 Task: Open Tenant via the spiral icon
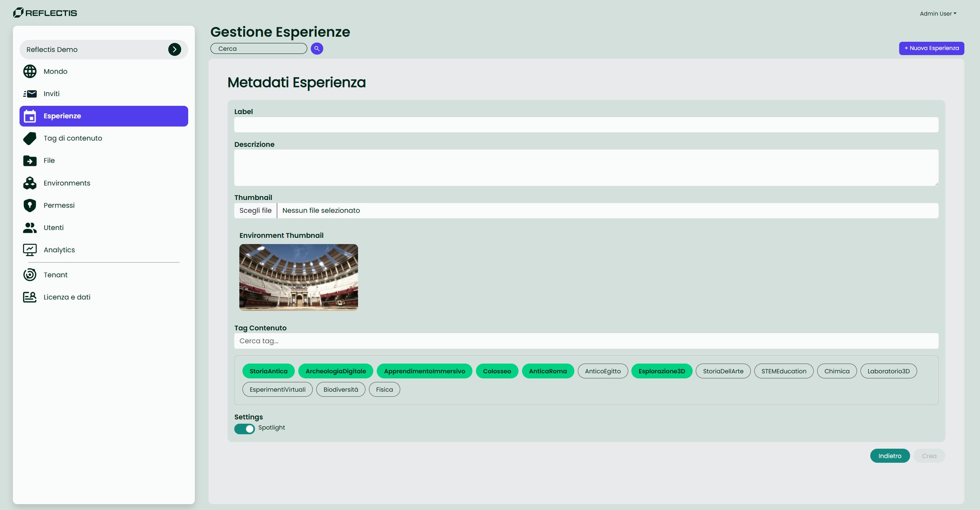30,275
